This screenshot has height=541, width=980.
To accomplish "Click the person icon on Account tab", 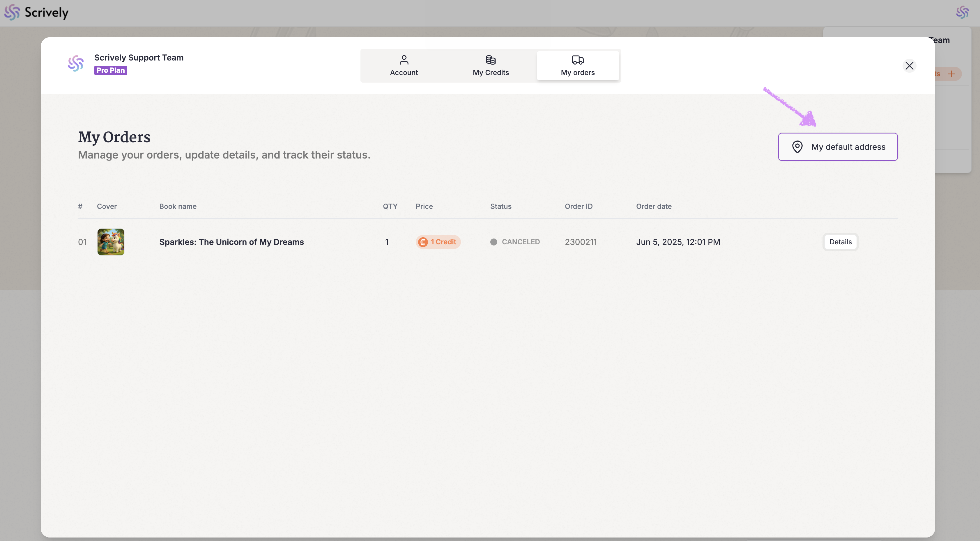I will tap(404, 60).
